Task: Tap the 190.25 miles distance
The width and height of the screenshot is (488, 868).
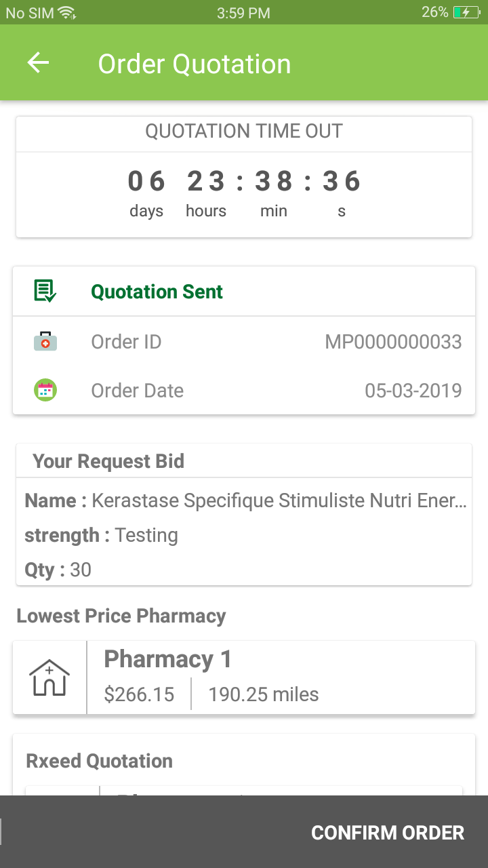Action: (x=264, y=694)
